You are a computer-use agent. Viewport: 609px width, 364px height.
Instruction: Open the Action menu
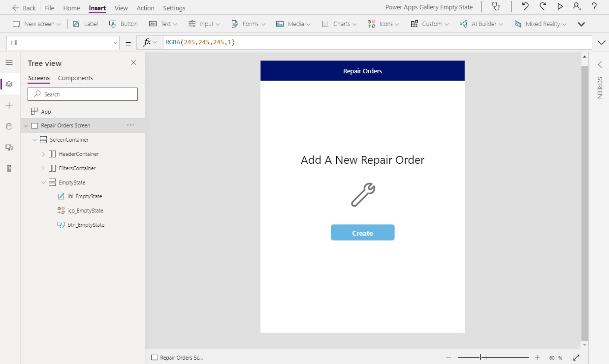[x=145, y=8]
